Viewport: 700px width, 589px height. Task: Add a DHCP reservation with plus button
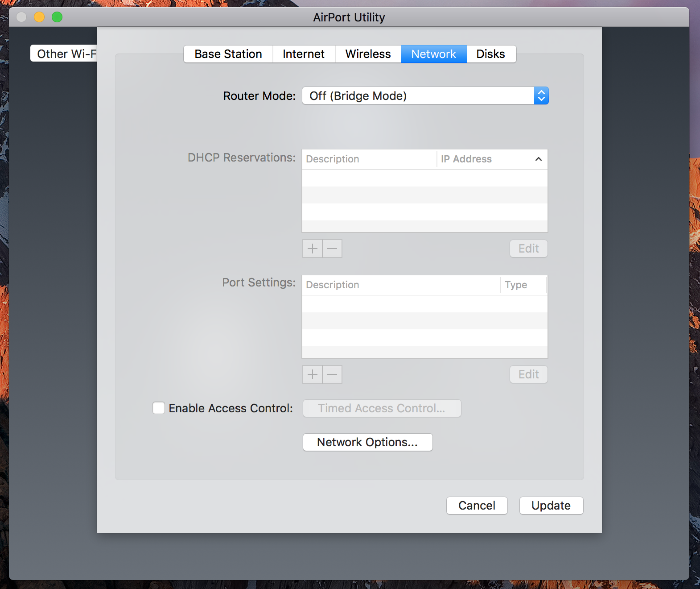[x=313, y=249]
